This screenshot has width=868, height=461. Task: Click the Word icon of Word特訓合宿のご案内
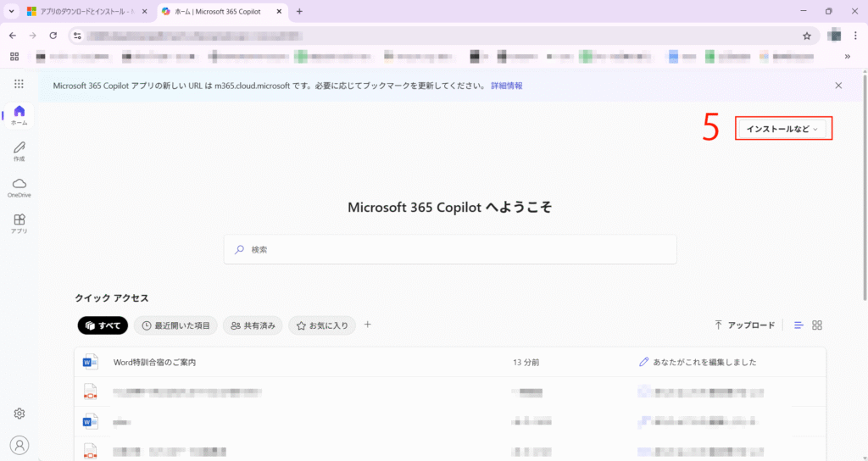point(90,362)
